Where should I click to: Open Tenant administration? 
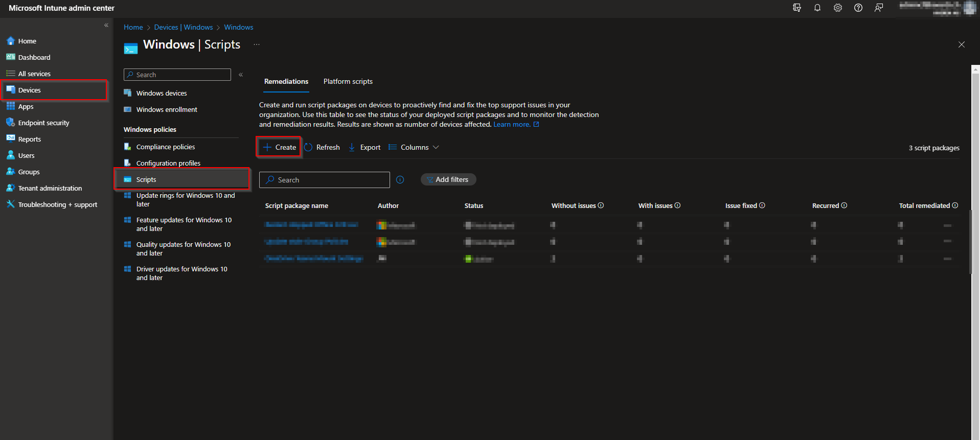pyautogui.click(x=50, y=188)
